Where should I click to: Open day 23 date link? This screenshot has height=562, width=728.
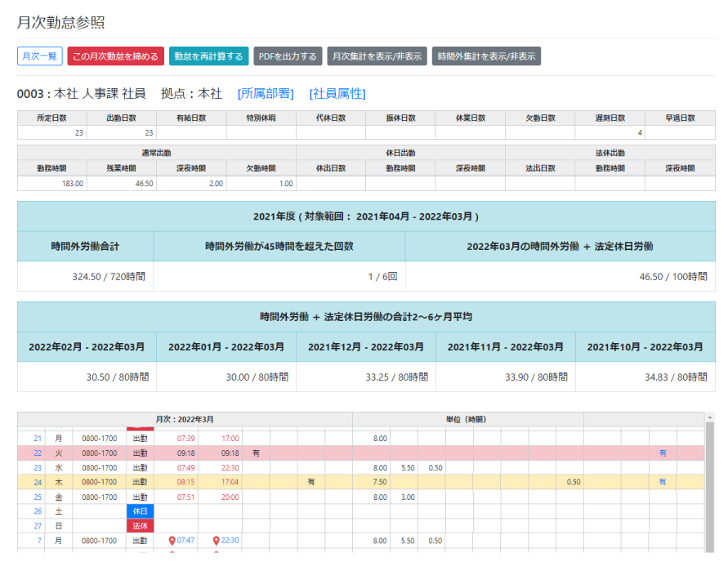click(x=38, y=468)
